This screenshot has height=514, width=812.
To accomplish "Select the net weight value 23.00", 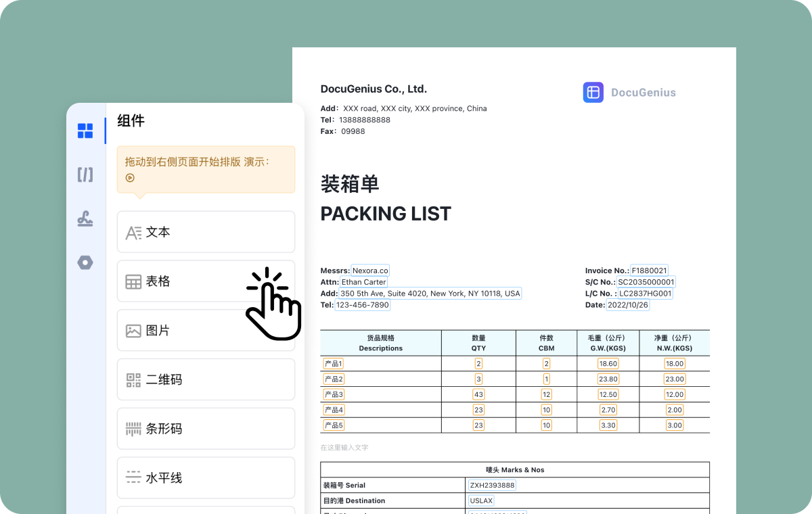I will point(675,379).
